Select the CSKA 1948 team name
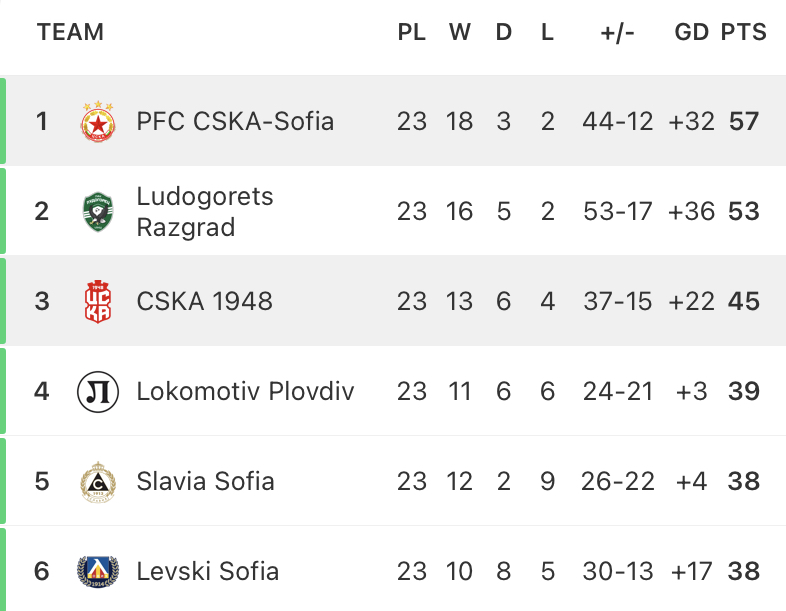 205,301
